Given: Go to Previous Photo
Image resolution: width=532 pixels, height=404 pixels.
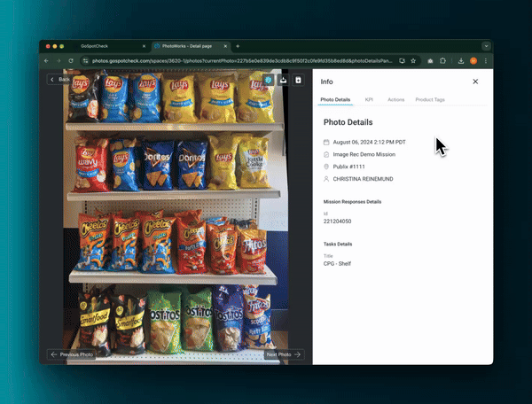Looking at the screenshot, I should coord(72,354).
